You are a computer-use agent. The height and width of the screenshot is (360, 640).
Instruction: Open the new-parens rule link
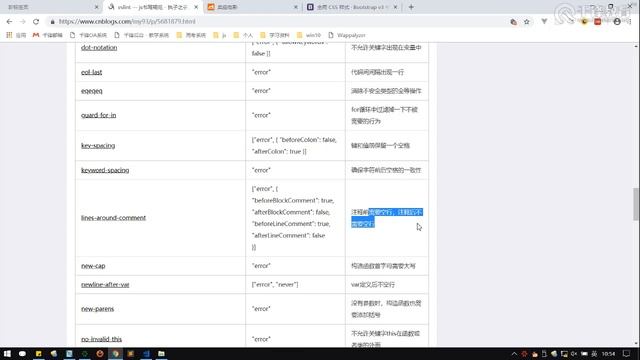98,309
